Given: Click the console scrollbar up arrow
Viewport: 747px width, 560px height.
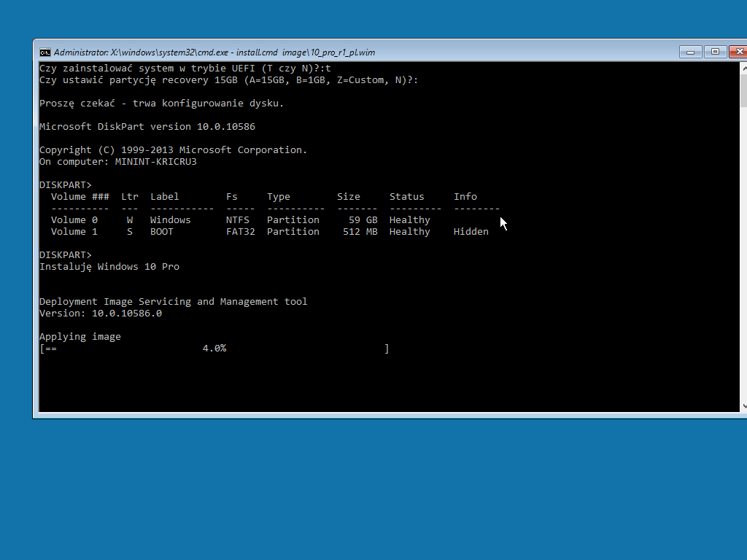Looking at the screenshot, I should click(x=743, y=68).
